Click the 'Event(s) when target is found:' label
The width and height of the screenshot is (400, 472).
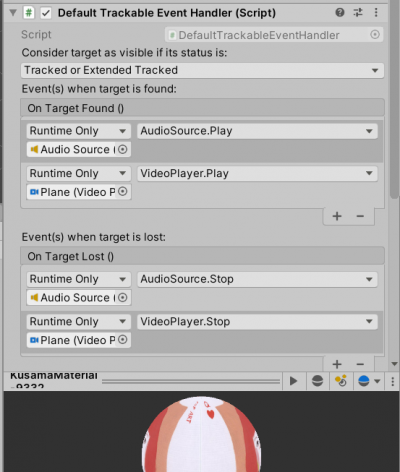tap(99, 89)
